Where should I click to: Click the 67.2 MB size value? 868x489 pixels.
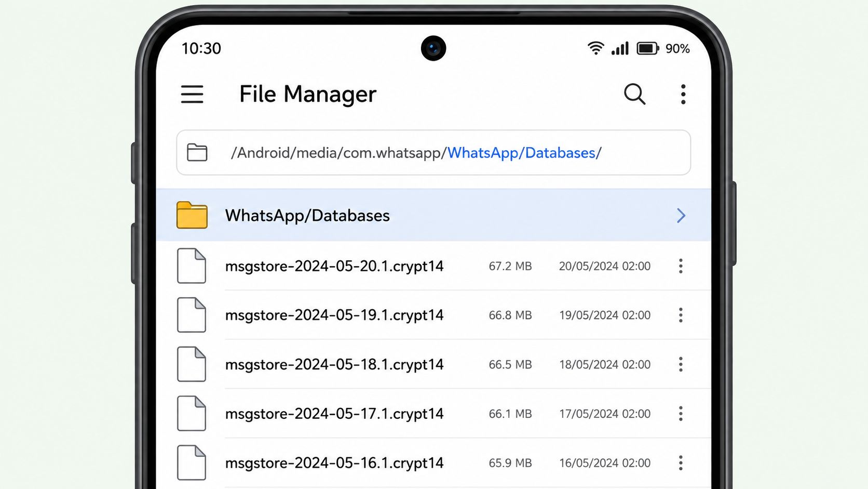[x=510, y=266]
